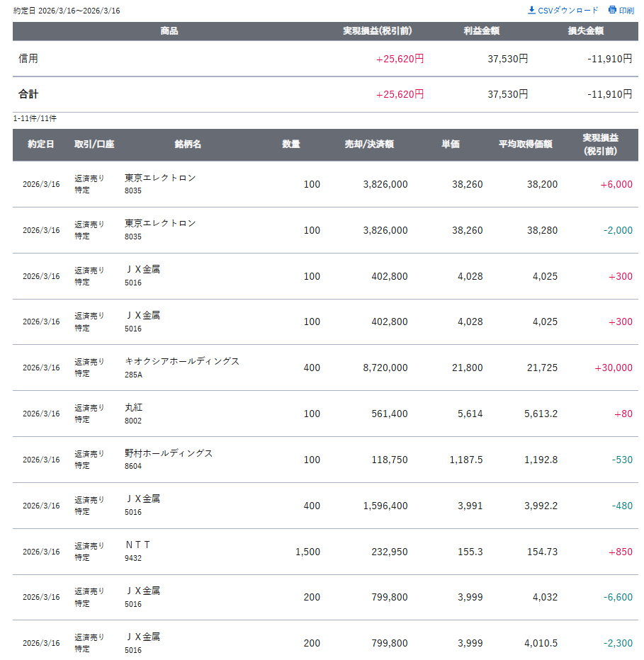Open the キオクシアホールディングス stock name
Screen dimensions: 644x660
click(182, 361)
